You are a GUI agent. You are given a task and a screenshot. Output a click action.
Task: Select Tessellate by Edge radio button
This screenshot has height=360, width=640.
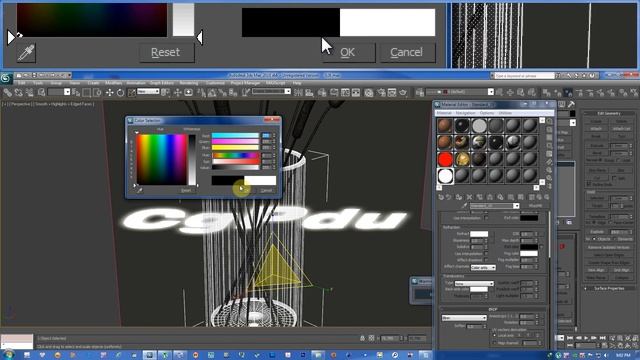click(595, 222)
